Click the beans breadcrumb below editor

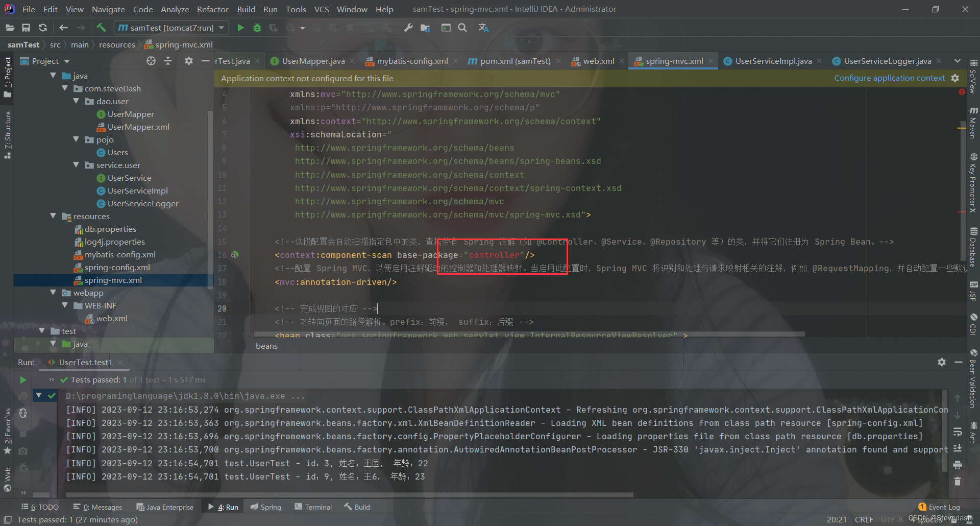tap(266, 346)
